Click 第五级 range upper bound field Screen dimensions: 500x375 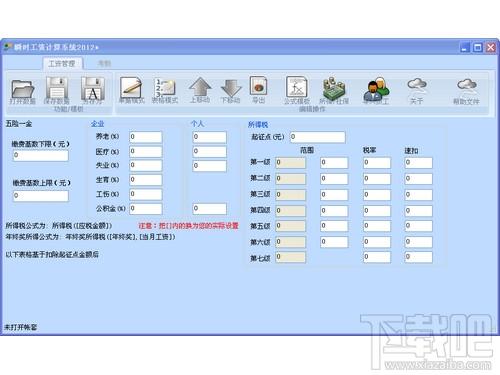tap(334, 226)
